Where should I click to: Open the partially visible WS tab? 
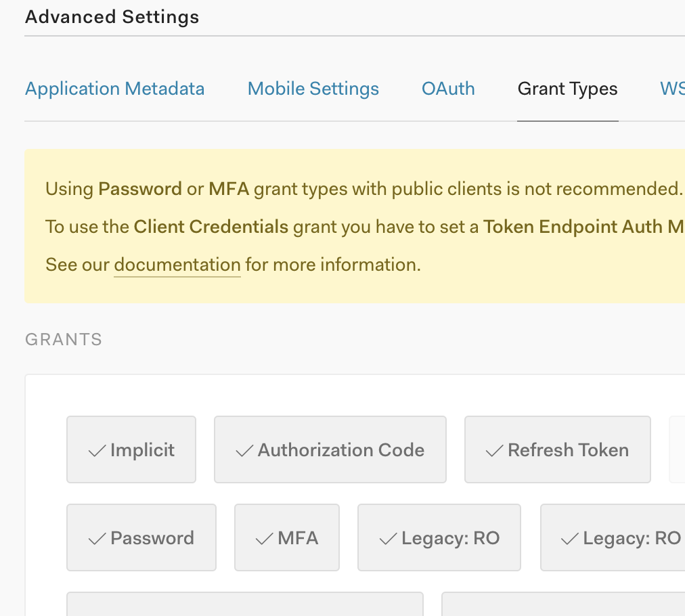[x=672, y=89]
